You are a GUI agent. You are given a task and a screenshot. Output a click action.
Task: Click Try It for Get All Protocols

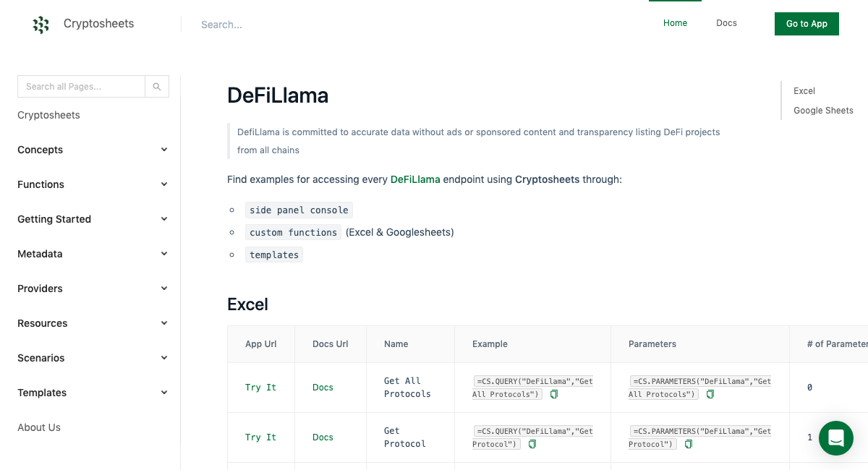point(260,387)
